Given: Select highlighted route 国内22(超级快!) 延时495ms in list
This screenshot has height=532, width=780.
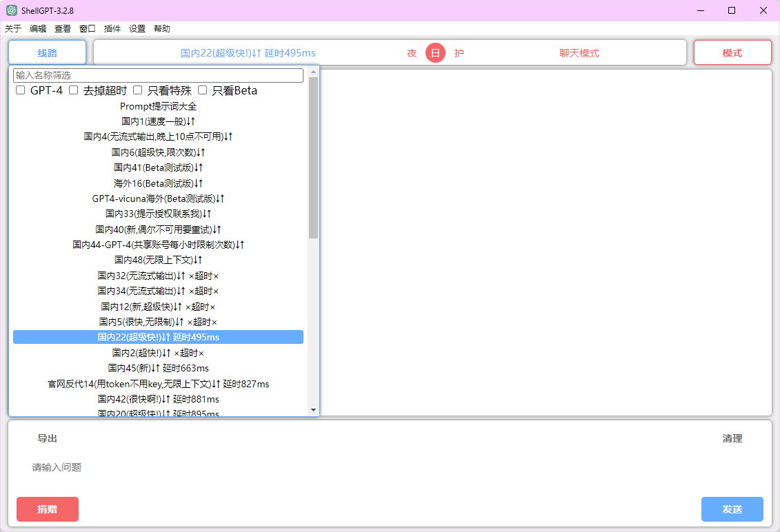Looking at the screenshot, I should 158,337.
